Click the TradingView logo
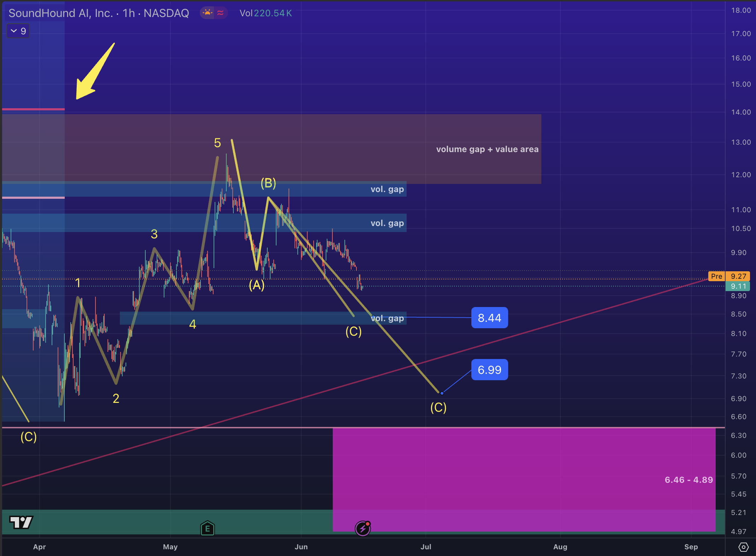The width and height of the screenshot is (756, 556). click(21, 522)
